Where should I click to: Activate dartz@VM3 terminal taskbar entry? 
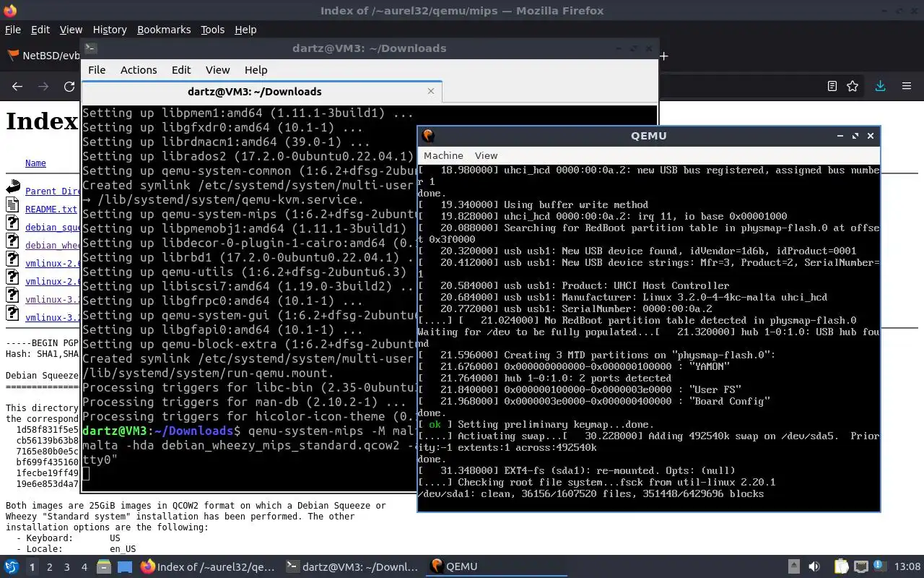point(352,566)
